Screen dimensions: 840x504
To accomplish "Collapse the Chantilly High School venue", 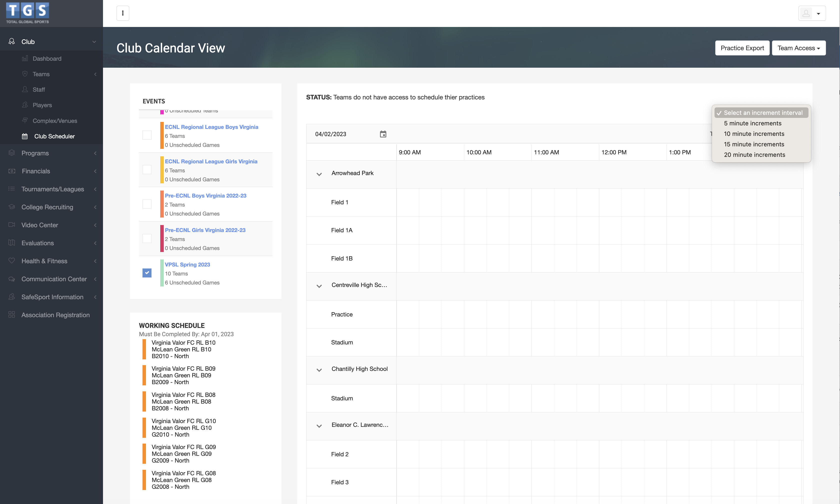I will pos(319,370).
